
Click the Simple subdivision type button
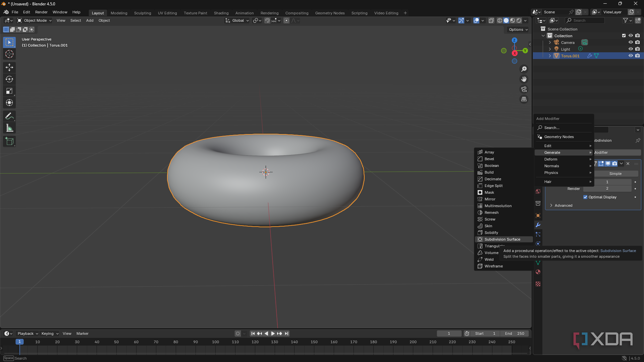tap(615, 174)
